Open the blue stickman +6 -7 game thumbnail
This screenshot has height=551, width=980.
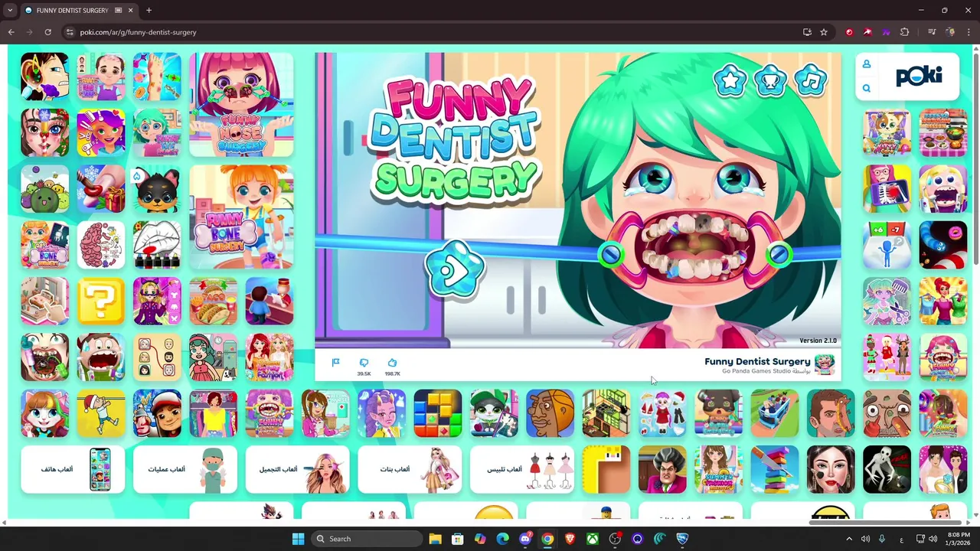[x=887, y=245]
